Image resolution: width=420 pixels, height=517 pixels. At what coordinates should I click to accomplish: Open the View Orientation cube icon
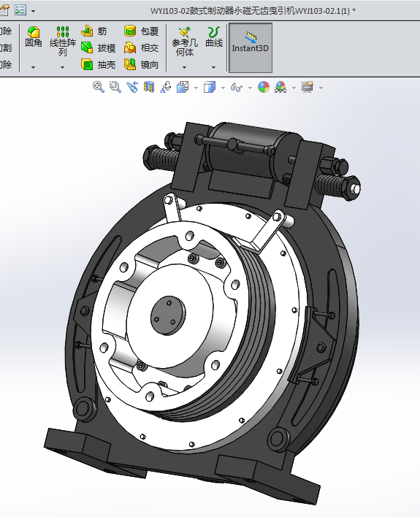point(183,87)
